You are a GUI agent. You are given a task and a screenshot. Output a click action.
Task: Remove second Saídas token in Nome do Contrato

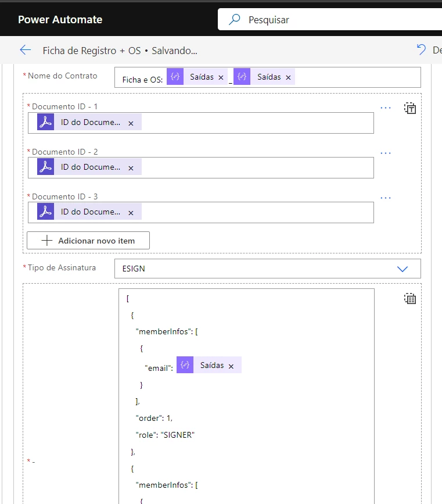289,77
